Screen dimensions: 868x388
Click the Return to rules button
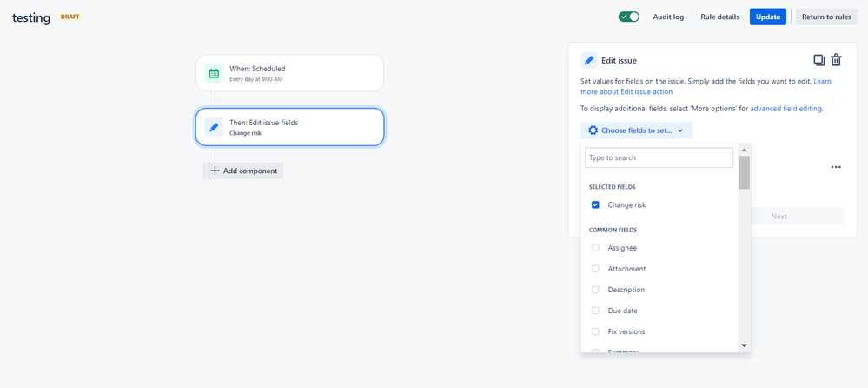(x=825, y=17)
